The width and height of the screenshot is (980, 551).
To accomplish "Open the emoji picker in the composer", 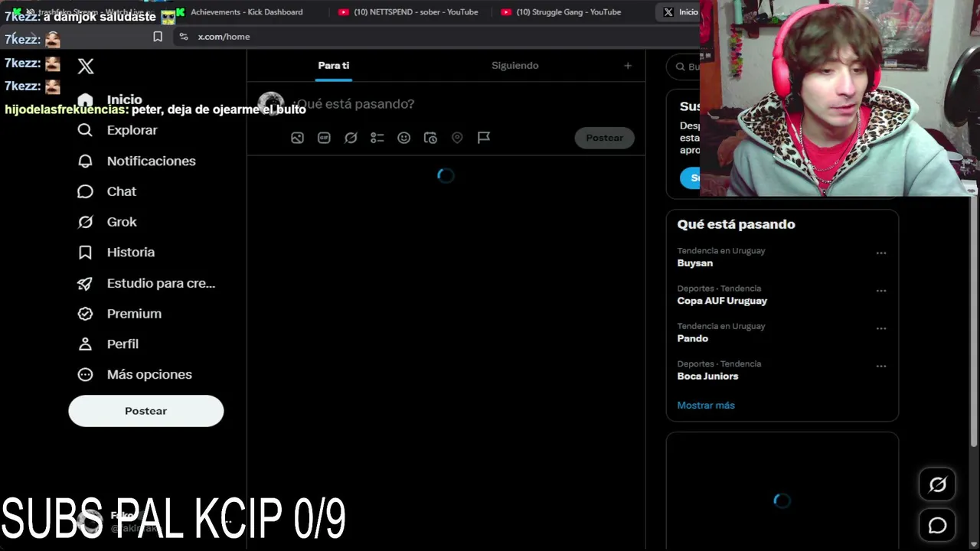I will [403, 138].
